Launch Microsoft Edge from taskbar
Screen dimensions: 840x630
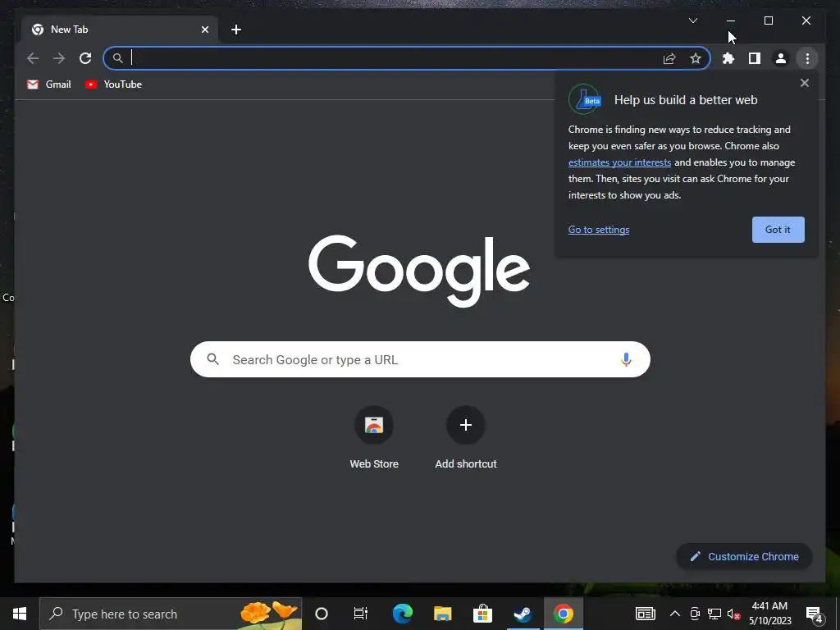click(402, 614)
